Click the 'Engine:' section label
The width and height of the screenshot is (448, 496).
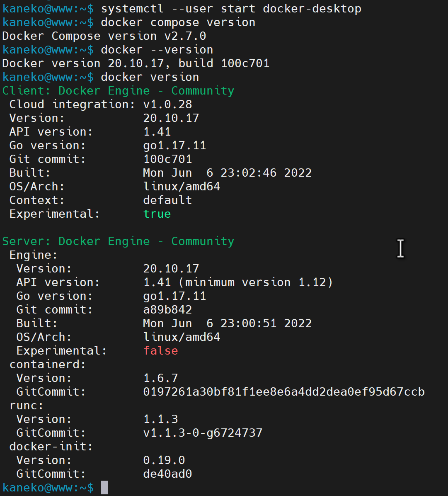34,255
